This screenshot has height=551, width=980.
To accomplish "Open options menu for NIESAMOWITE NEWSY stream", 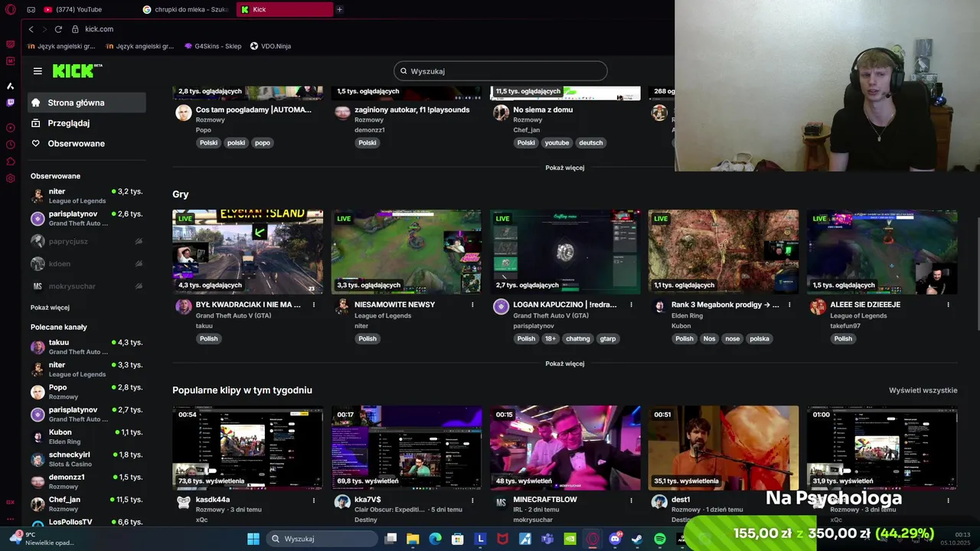I will [472, 305].
